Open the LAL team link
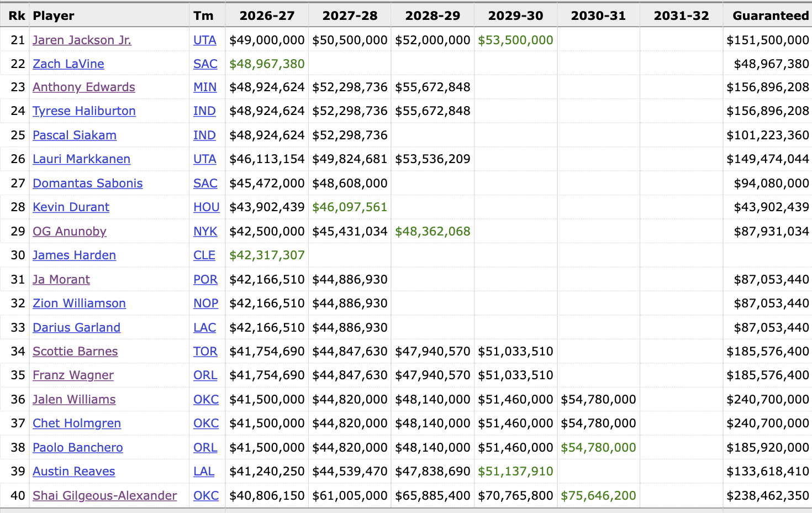Screen dimensions: 812x513 coord(204,471)
